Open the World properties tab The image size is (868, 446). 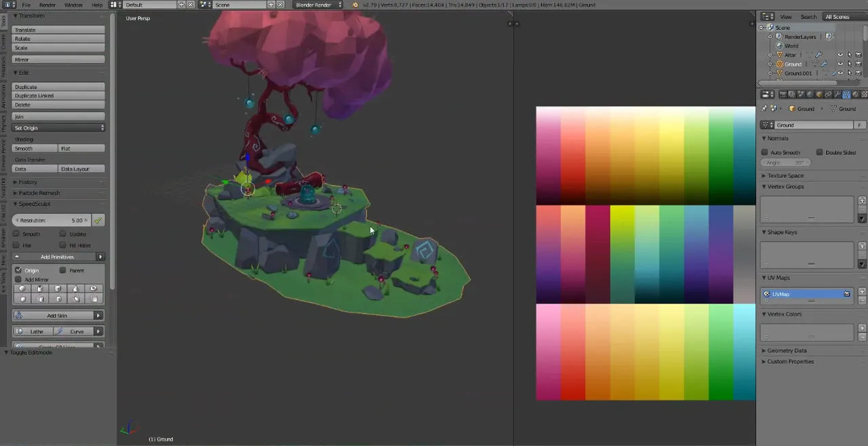coord(810,94)
